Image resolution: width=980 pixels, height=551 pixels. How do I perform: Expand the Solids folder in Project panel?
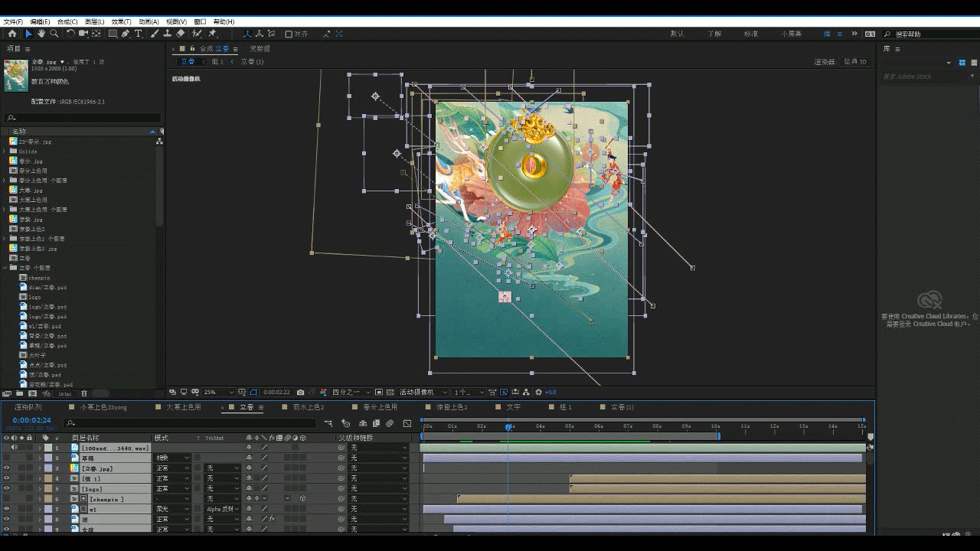coord(5,152)
